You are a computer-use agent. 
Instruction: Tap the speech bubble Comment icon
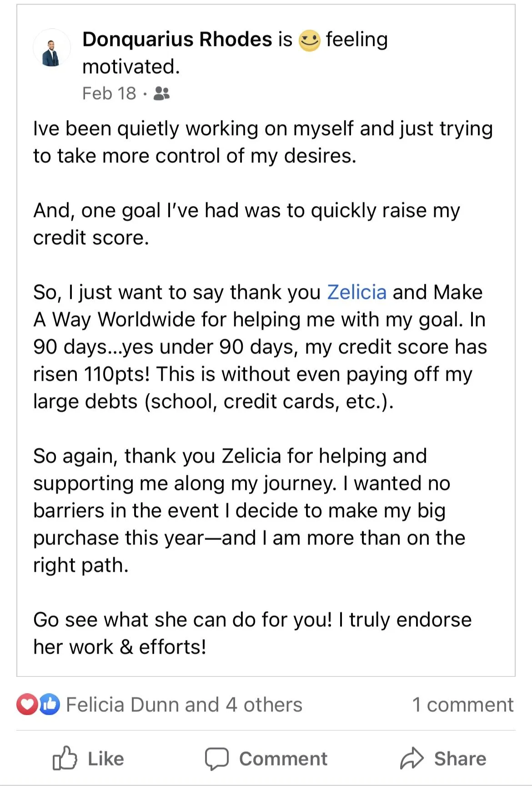(216, 759)
